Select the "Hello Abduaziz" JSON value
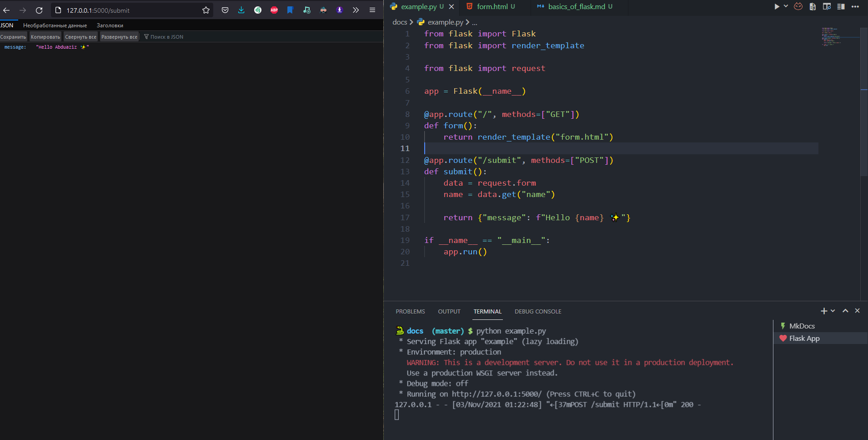The image size is (868, 440). (x=62, y=47)
